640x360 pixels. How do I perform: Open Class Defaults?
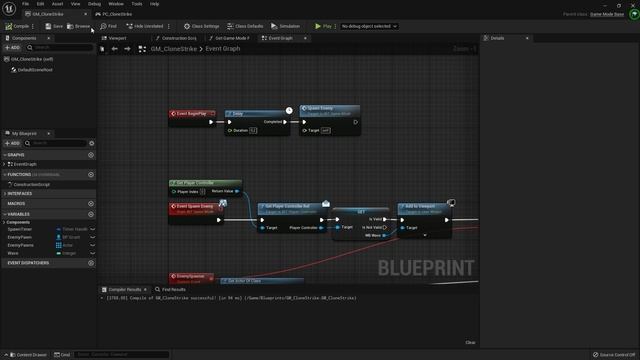(x=245, y=26)
